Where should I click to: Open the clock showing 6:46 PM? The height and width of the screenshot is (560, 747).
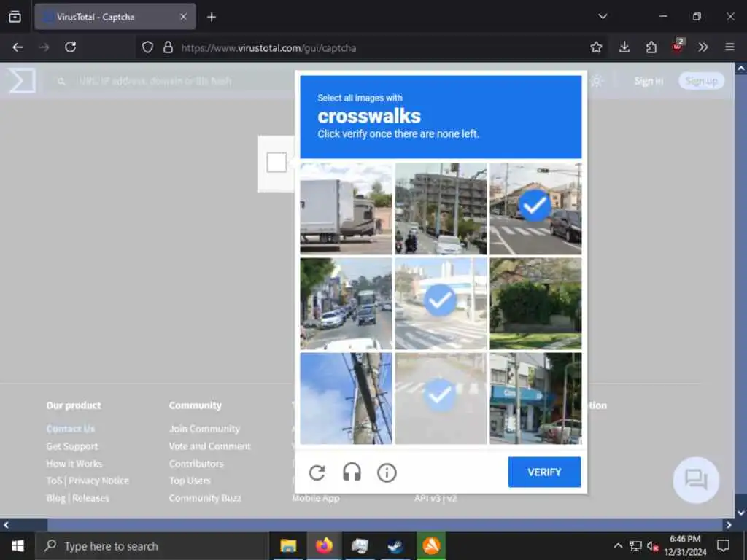pyautogui.click(x=685, y=545)
